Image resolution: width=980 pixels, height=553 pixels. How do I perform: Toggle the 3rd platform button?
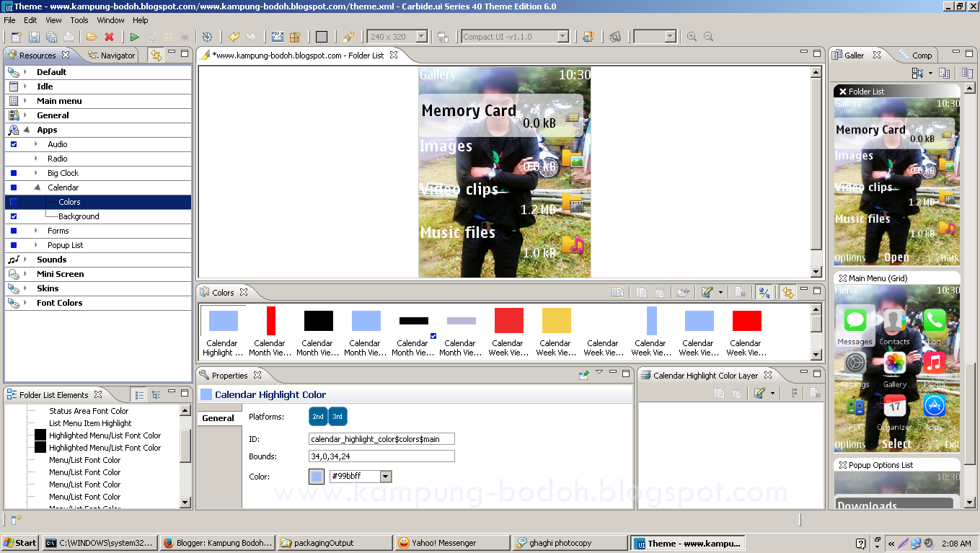coord(337,417)
